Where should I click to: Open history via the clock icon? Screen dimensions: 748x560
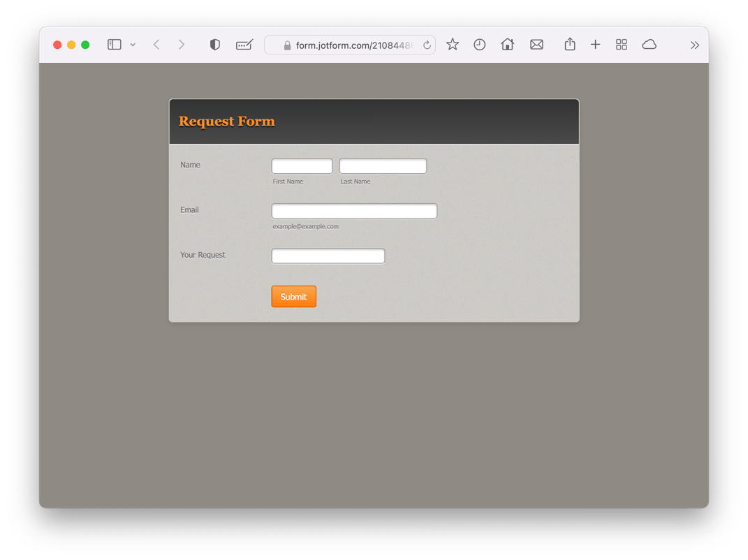[x=479, y=45]
